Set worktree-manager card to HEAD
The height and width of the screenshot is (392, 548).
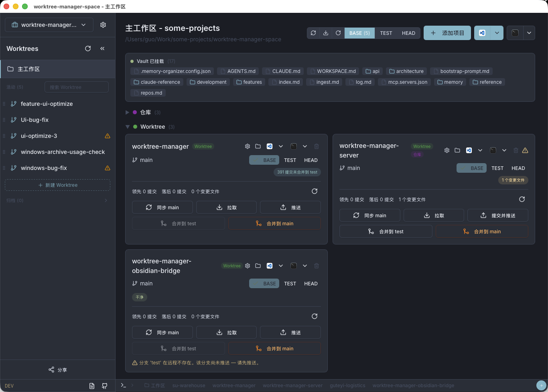(x=311, y=160)
